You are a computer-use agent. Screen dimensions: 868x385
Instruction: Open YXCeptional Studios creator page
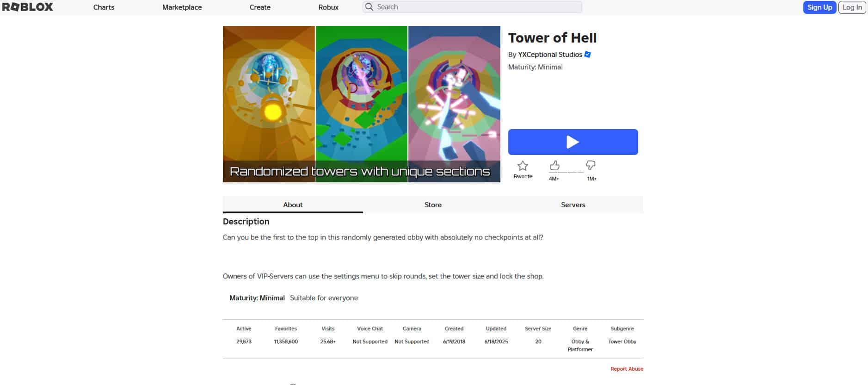click(x=550, y=55)
